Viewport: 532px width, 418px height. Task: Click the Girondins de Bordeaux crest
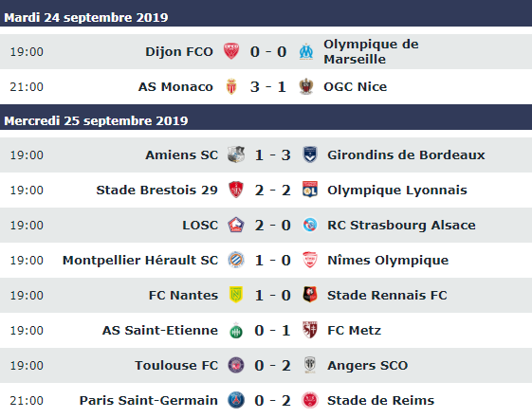(310, 154)
